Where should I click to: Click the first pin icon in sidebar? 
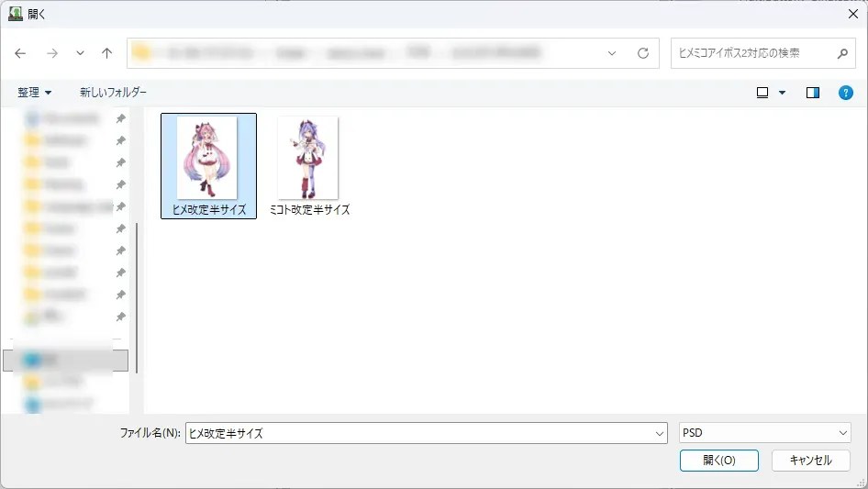coord(121,118)
